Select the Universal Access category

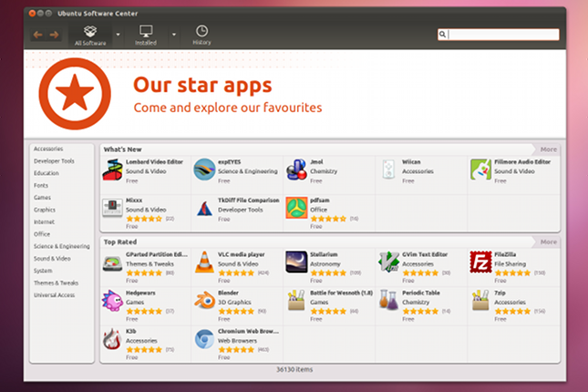(54, 295)
